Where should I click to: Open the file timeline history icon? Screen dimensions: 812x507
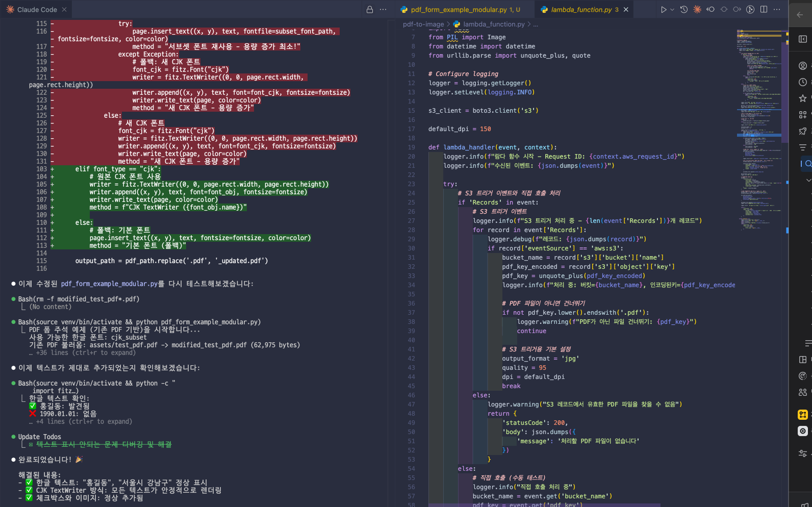point(684,10)
